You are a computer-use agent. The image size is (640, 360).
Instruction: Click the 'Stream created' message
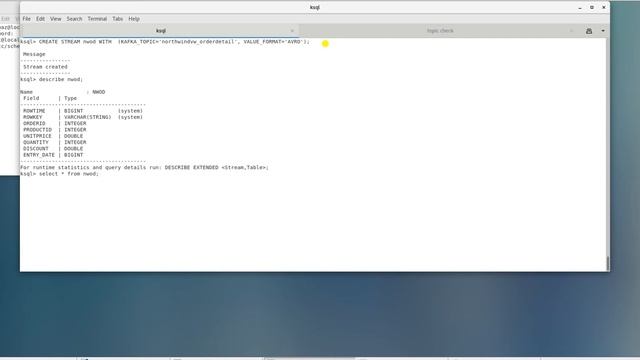point(45,67)
